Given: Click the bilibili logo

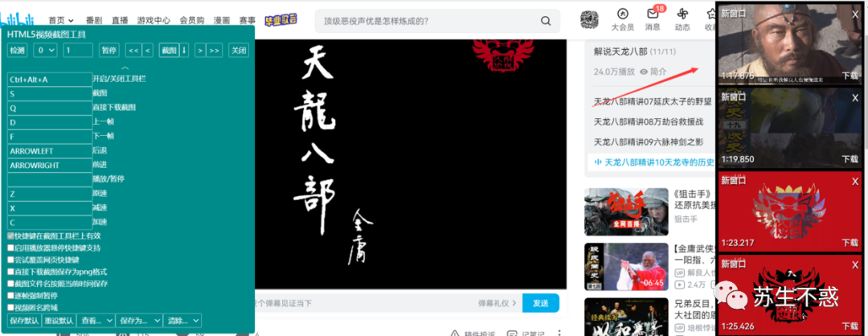Looking at the screenshot, I should pyautogui.click(x=17, y=20).
